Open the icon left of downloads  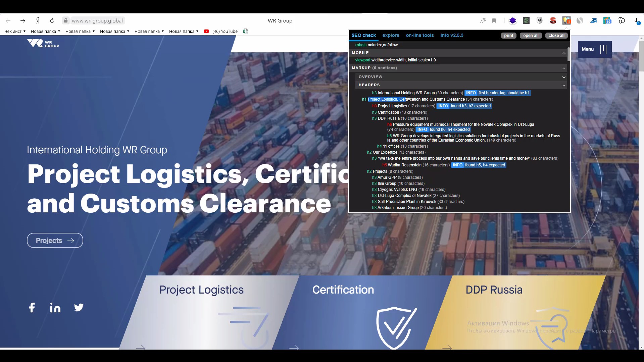click(x=622, y=20)
